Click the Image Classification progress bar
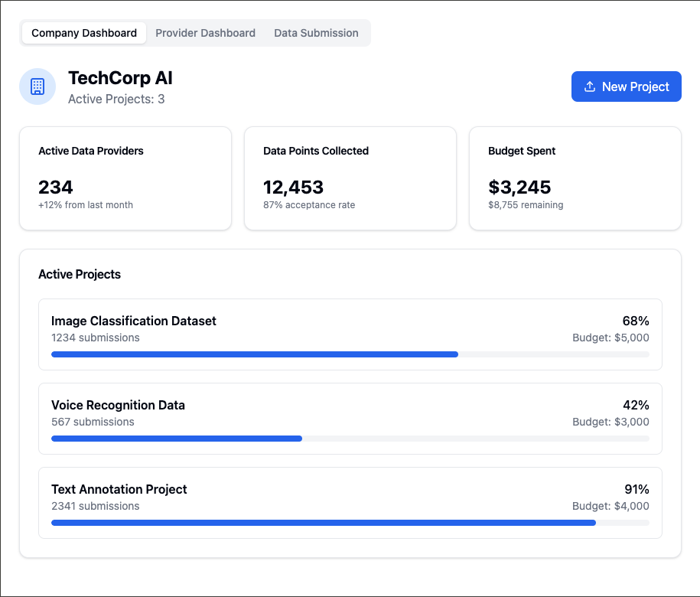700x597 pixels. tap(350, 354)
